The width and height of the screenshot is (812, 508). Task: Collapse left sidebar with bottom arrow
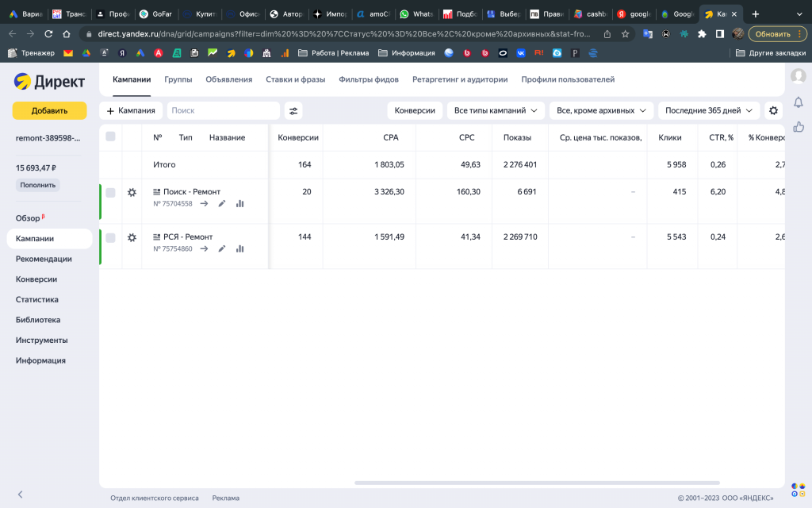[21, 495]
